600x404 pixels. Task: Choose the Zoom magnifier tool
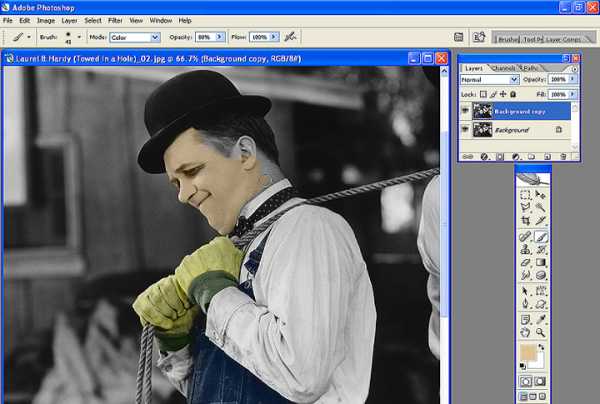point(541,331)
